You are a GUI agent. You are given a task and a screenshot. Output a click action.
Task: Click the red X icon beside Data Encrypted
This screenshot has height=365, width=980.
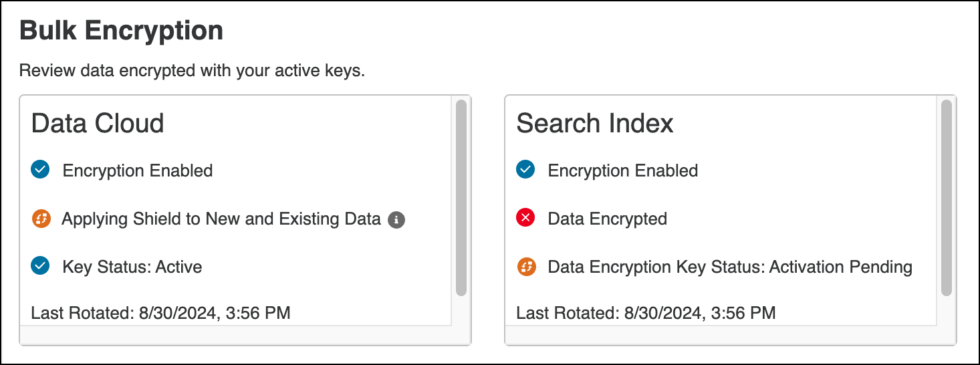525,219
